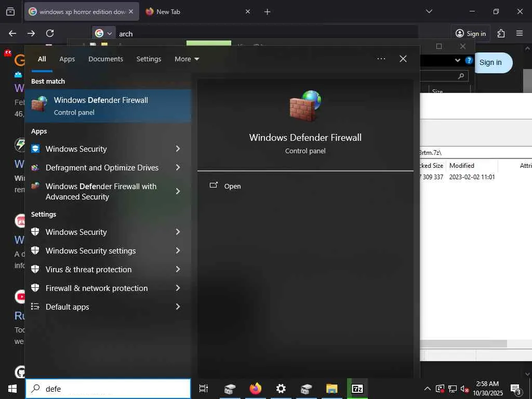
Task: Open the notification center icon
Action: [x=516, y=389]
